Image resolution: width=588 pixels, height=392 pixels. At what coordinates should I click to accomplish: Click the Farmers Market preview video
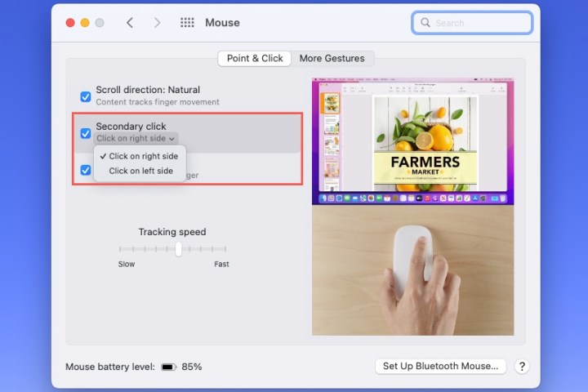click(x=413, y=141)
